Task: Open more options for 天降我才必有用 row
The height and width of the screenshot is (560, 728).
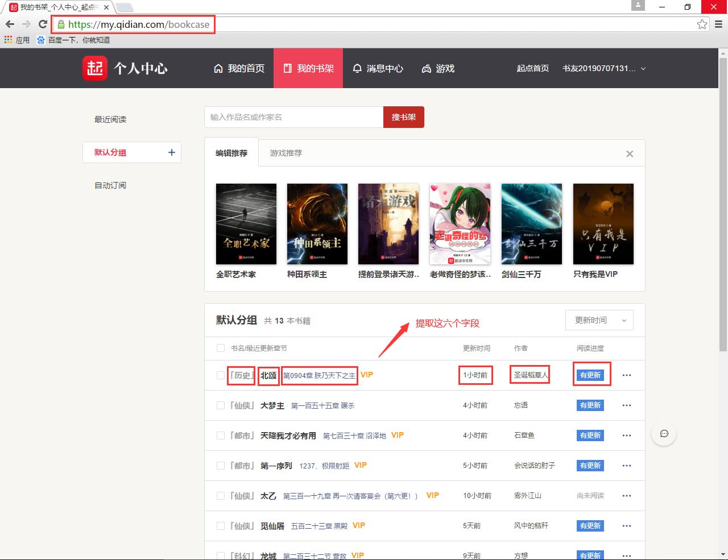Action: [627, 435]
